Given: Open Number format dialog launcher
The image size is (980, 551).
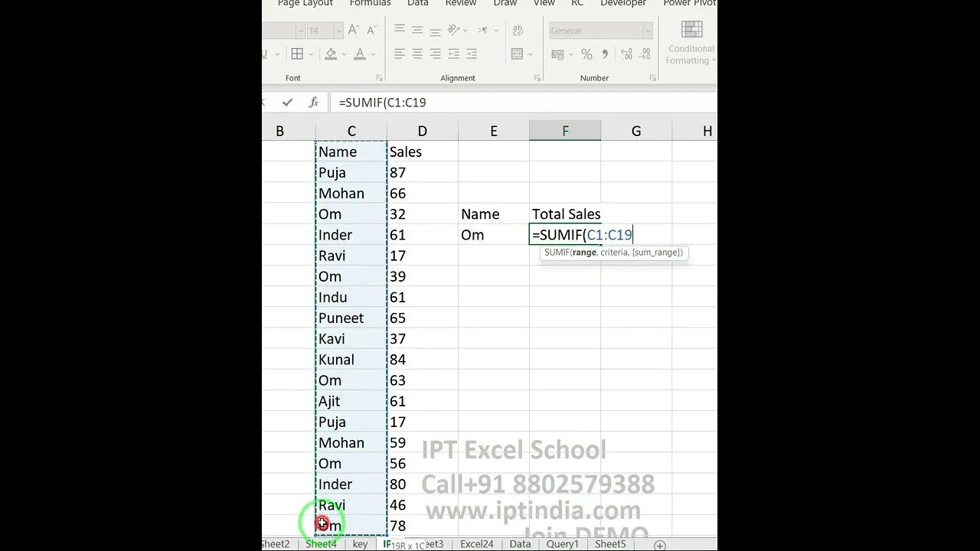Looking at the screenshot, I should click(x=655, y=78).
